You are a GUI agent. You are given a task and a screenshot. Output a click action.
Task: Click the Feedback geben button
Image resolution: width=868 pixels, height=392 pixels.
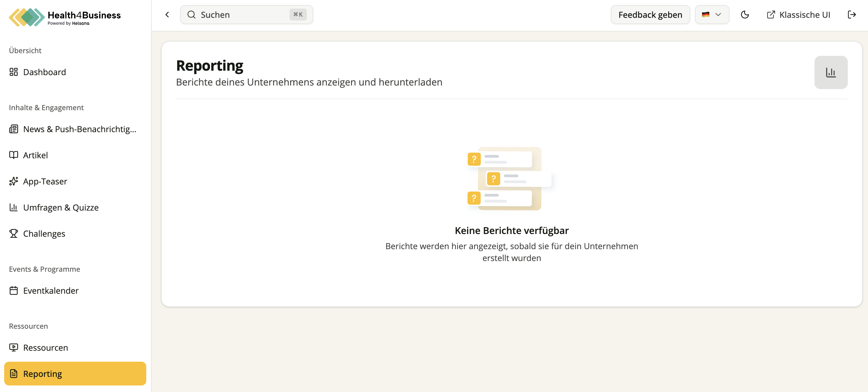650,15
